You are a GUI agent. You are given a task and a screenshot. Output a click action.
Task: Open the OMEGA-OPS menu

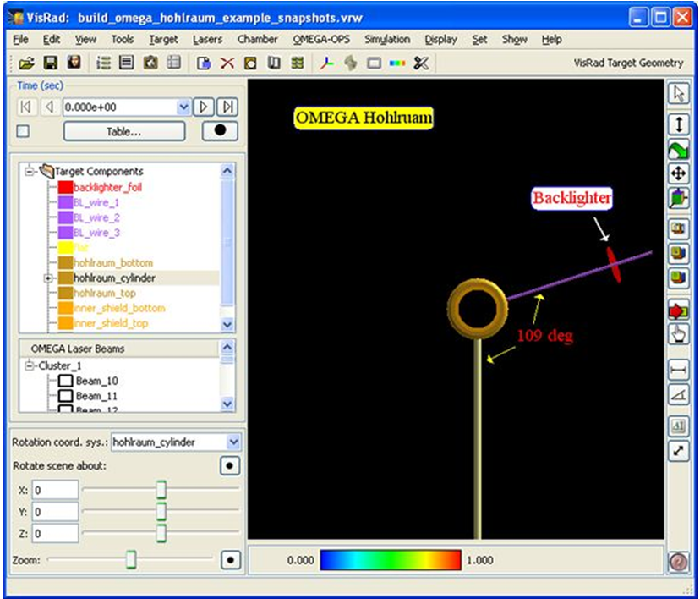(320, 39)
